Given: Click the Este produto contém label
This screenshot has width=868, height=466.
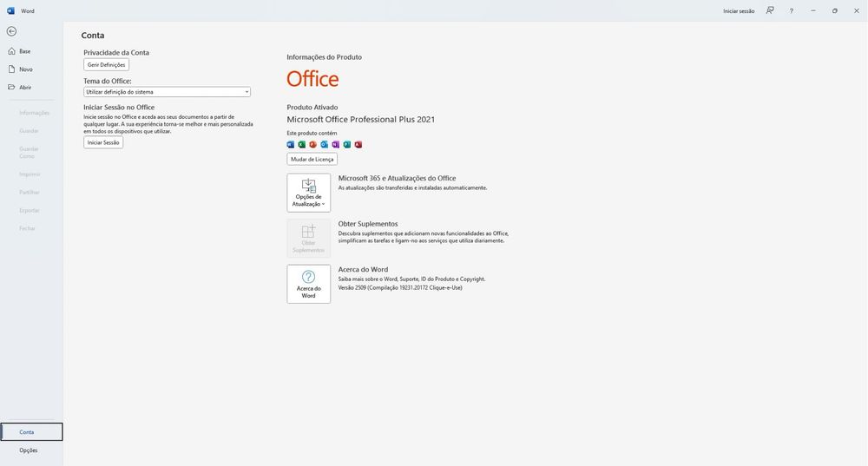Looking at the screenshot, I should 312,134.
